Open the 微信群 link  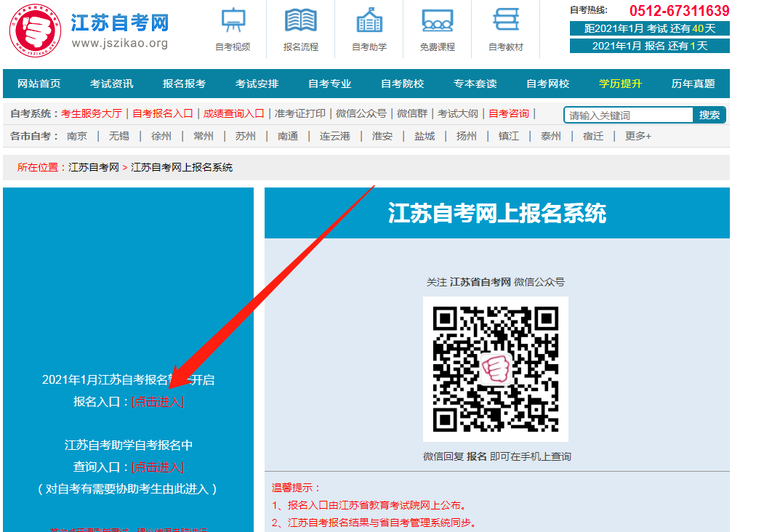[x=412, y=113]
